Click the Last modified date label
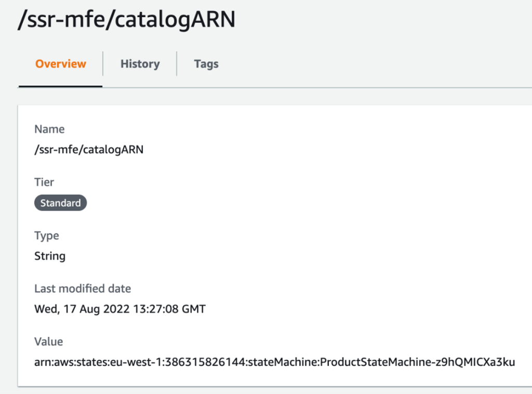This screenshot has width=532, height=394. [x=82, y=288]
